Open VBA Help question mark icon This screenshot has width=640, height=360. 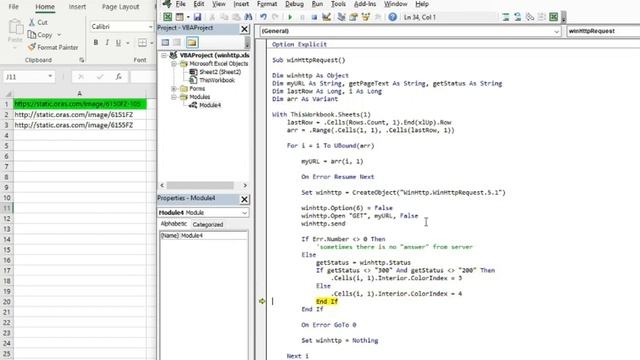[393, 17]
